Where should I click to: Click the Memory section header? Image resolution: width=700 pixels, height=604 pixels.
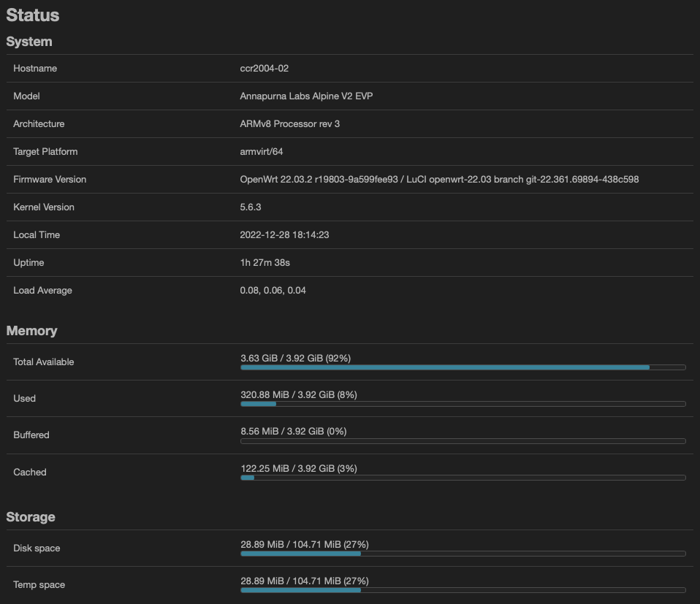pos(31,330)
